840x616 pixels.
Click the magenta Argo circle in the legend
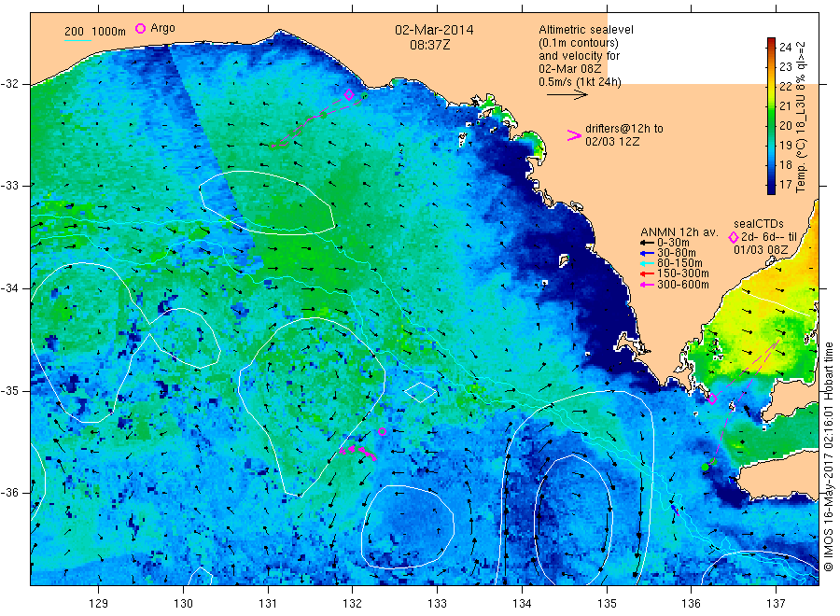140,28
